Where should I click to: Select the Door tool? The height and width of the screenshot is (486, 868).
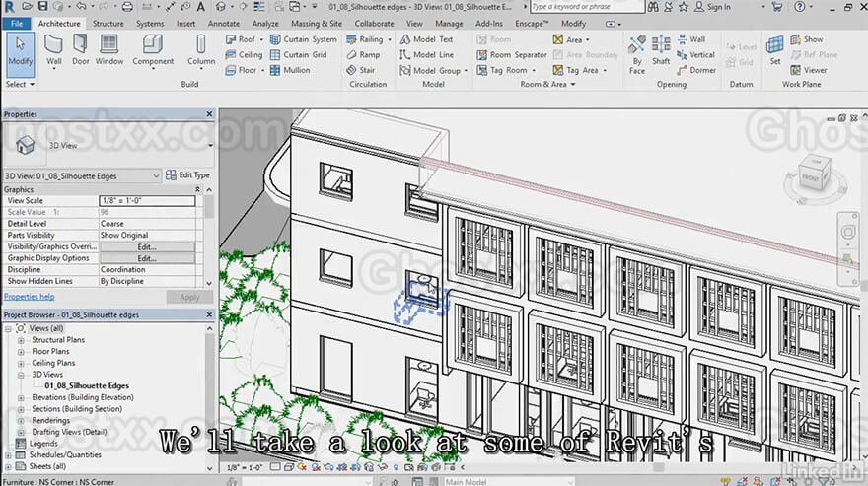tap(80, 51)
